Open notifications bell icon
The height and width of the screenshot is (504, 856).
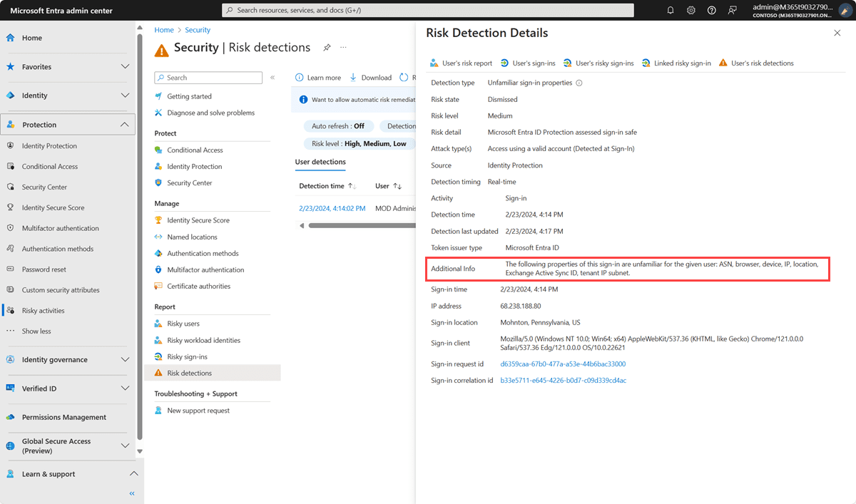coord(671,10)
